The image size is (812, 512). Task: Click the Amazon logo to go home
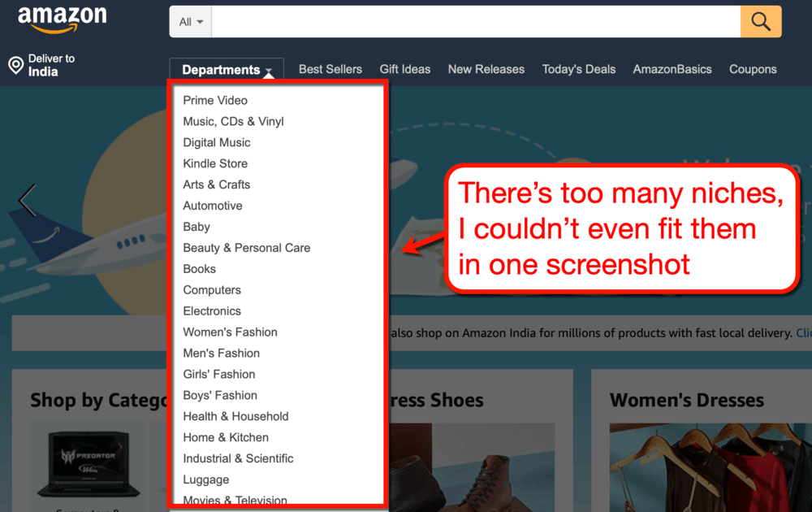[63, 18]
